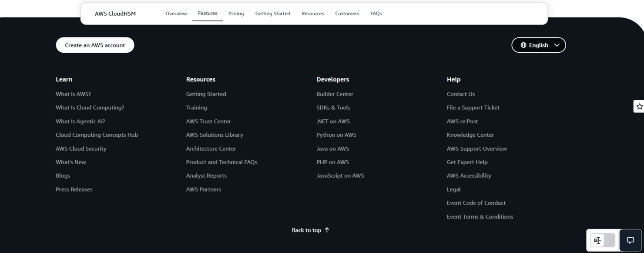Open the Getting Started tab in navigation bar
This screenshot has height=253, width=644.
click(x=273, y=13)
